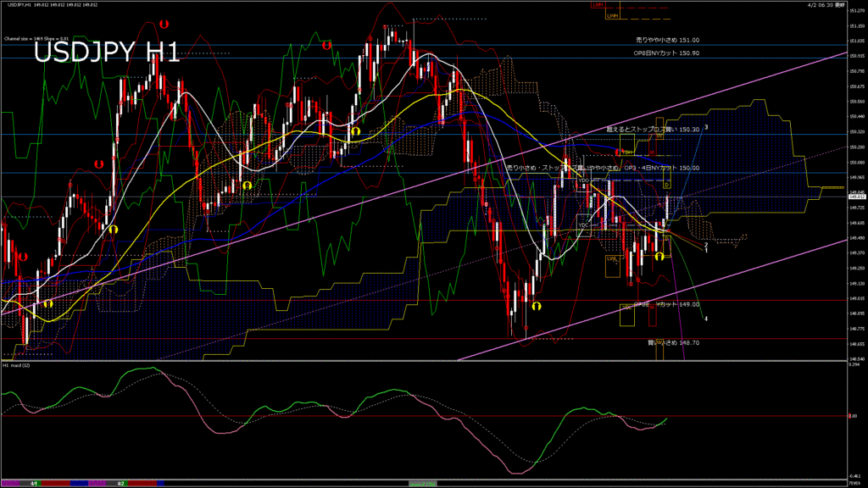Select the OP8日NYカット 150.90 line label

pos(666,53)
